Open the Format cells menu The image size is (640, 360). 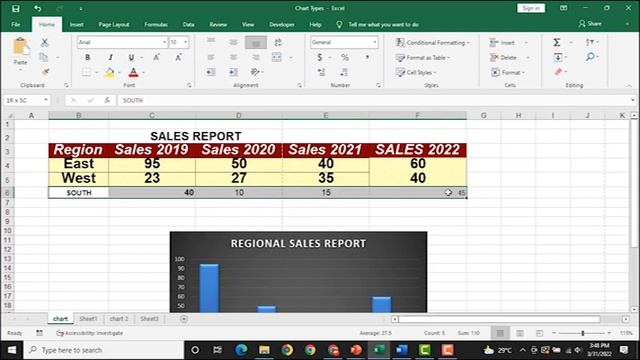tap(507, 72)
